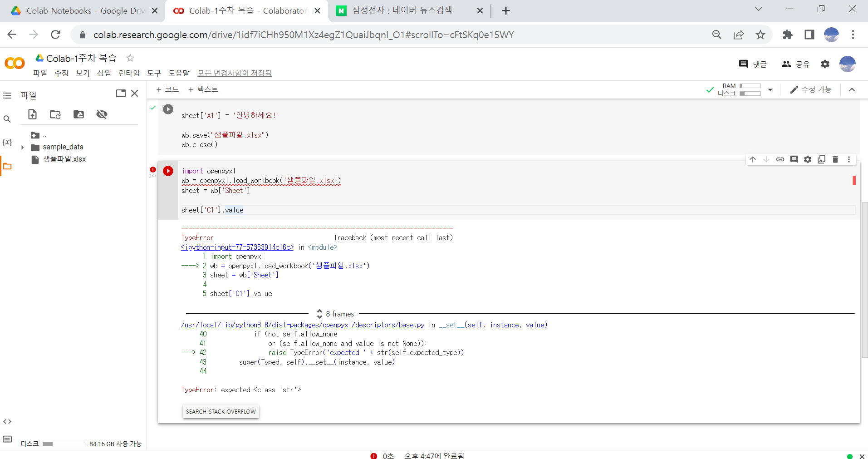
Task: Upload file to session storage icon
Action: tap(32, 114)
